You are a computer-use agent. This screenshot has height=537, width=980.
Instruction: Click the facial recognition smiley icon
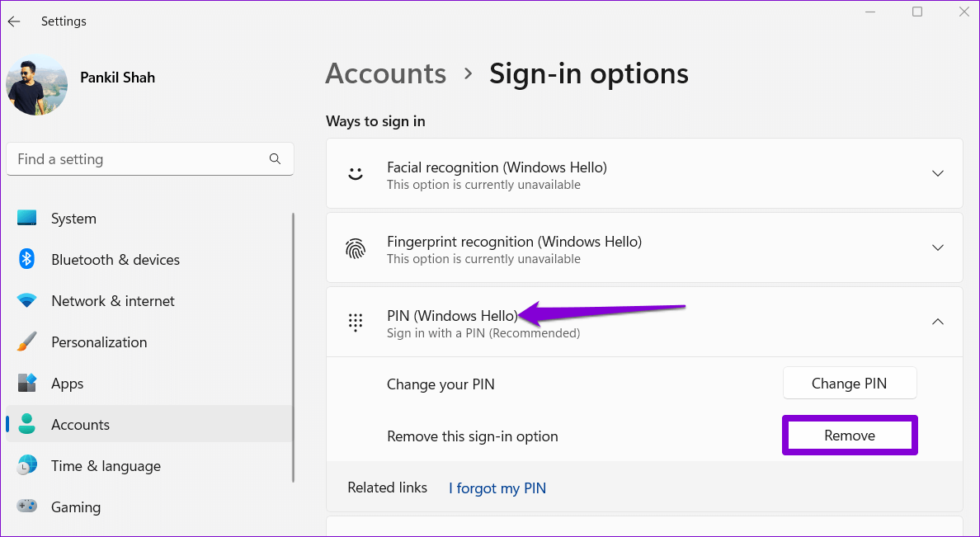[356, 173]
